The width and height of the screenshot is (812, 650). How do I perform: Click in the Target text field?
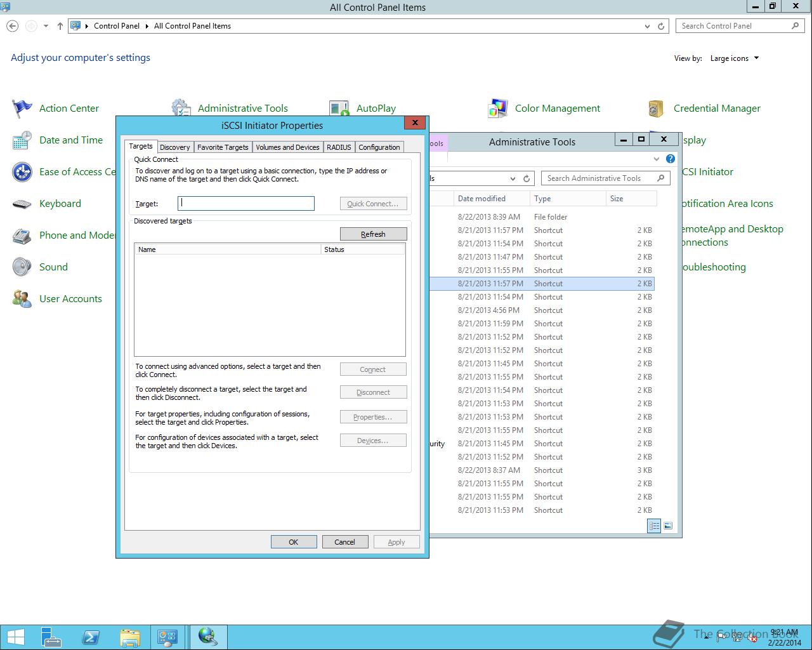(246, 203)
